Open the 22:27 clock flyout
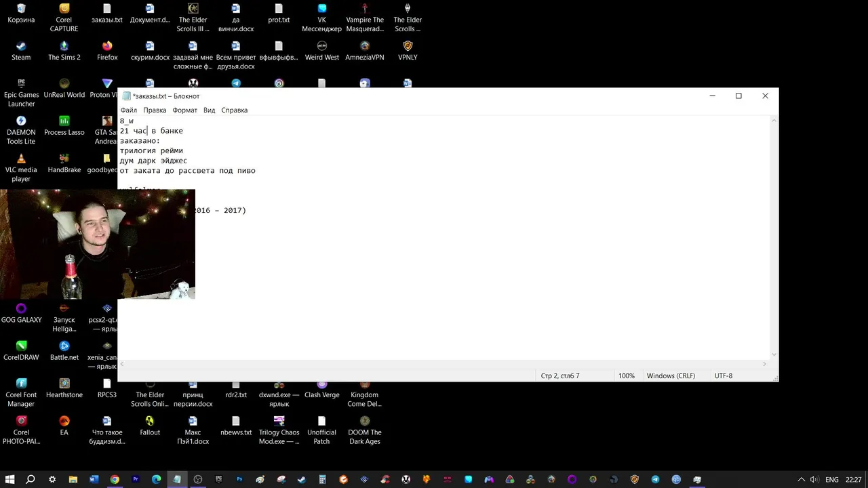This screenshot has width=868, height=488. coord(854,479)
